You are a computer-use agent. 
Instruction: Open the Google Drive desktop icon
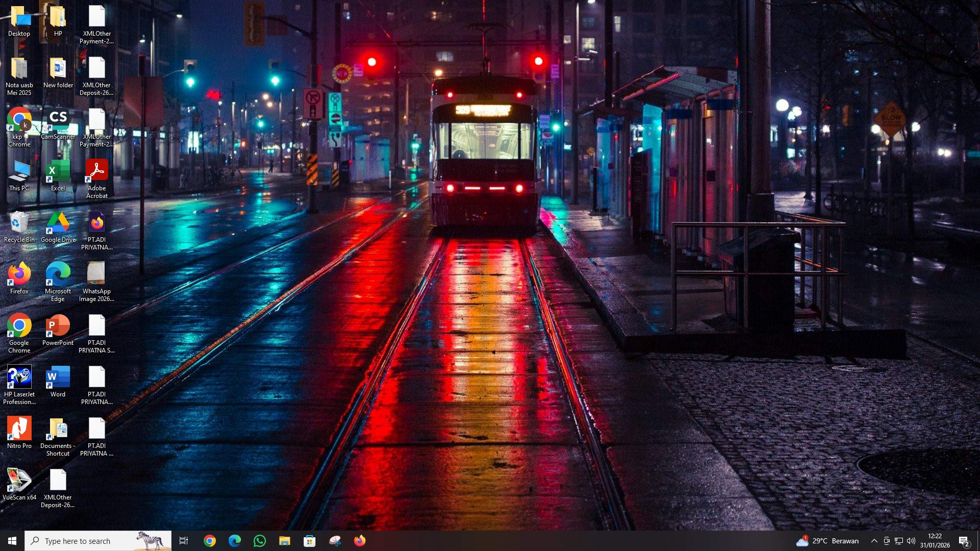point(58,223)
